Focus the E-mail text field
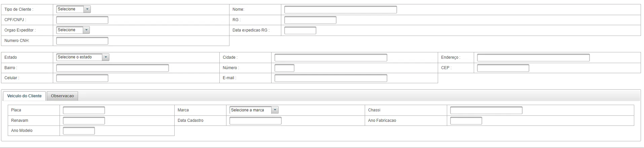This screenshot has height=148, width=644. click(330, 78)
